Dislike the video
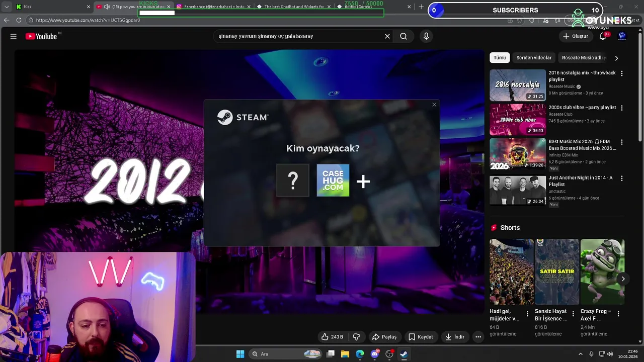This screenshot has width=644, height=362. point(356,337)
